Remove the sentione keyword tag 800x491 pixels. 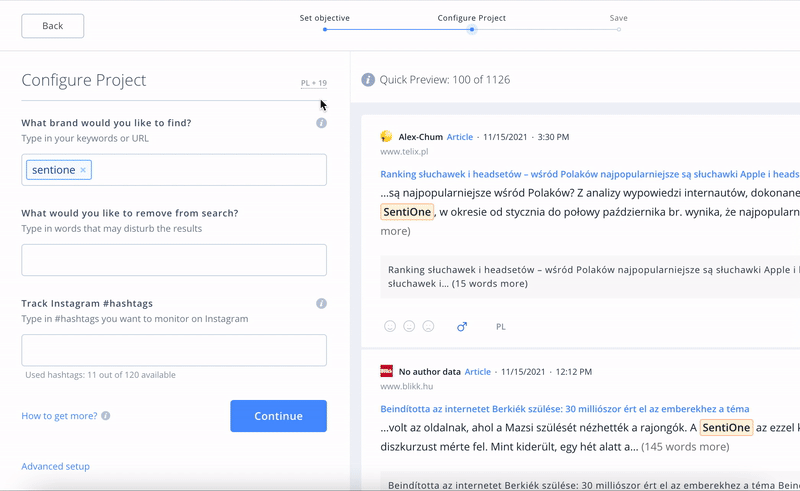(83, 170)
